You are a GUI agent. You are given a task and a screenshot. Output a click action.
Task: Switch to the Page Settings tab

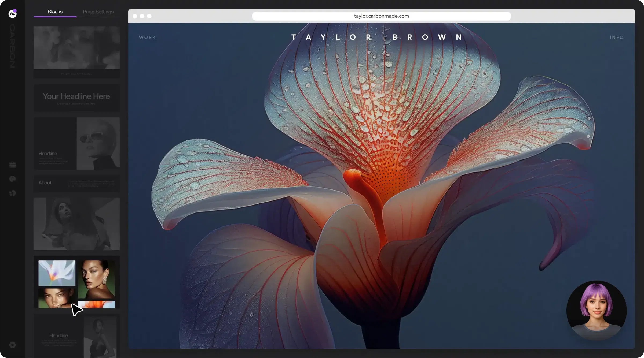98,12
